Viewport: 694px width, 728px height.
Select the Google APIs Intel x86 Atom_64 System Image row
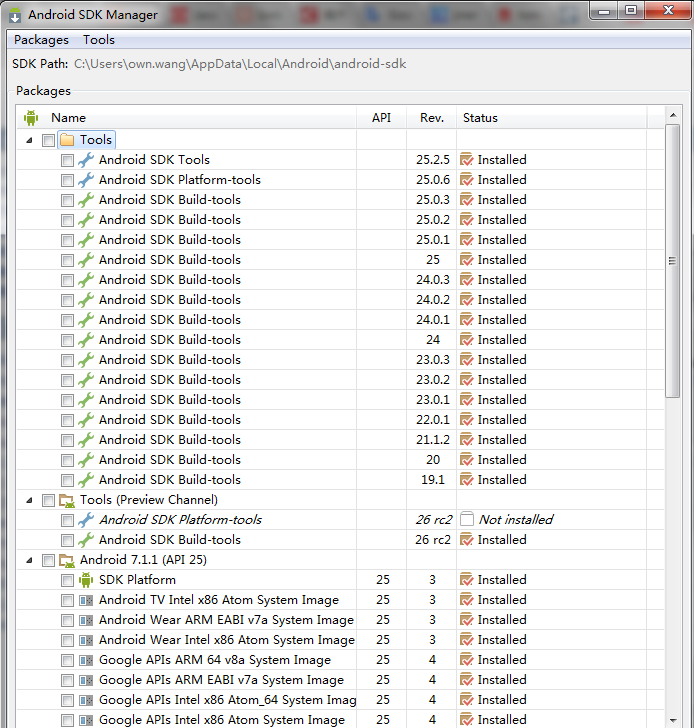[x=340, y=700]
